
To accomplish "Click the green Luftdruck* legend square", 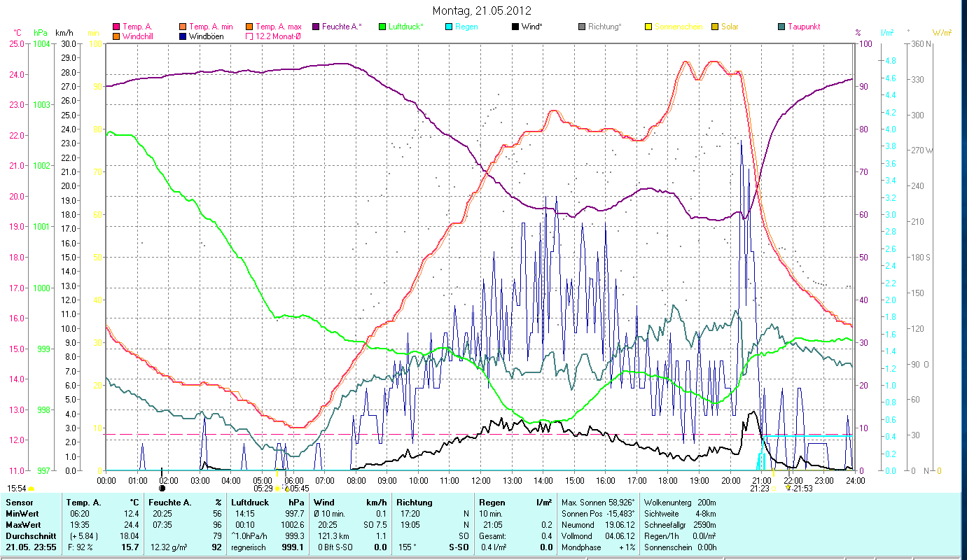I will click(382, 27).
